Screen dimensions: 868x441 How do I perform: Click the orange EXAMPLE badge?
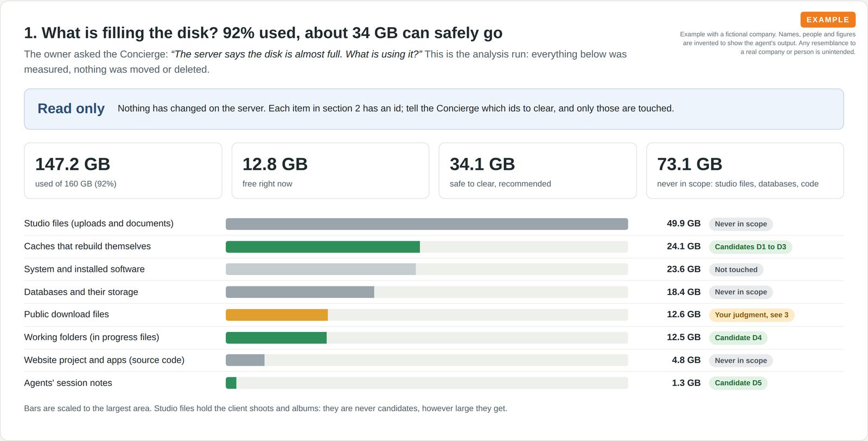click(828, 20)
